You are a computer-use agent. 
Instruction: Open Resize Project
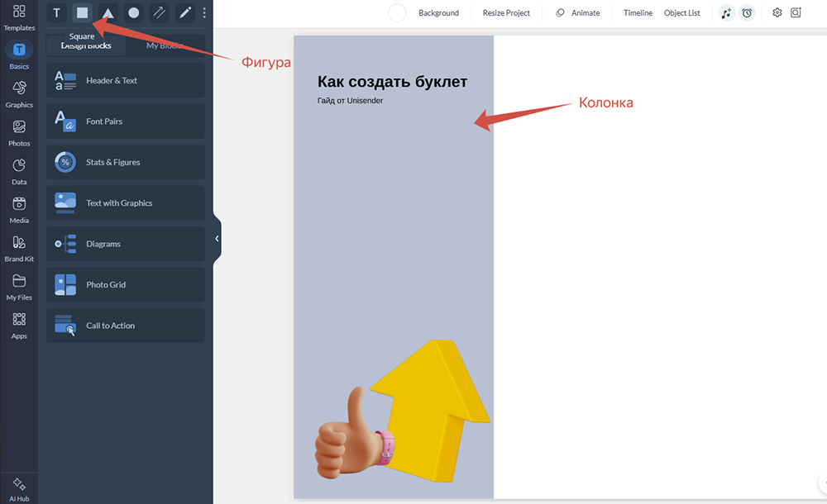(x=506, y=13)
